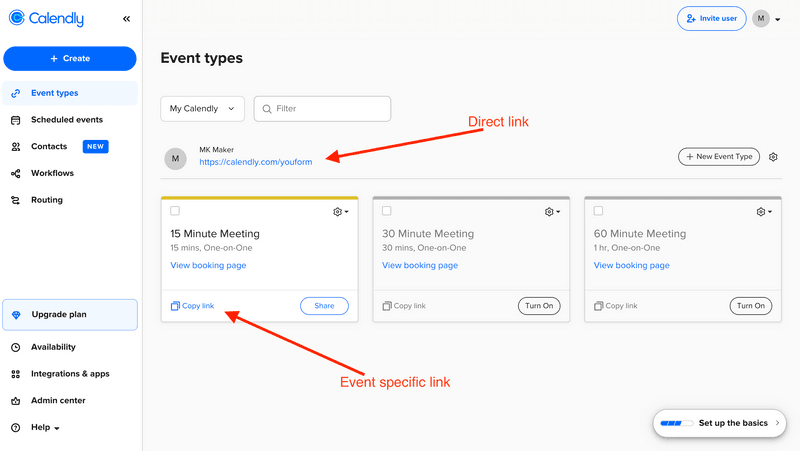Click the blue Create button
800x451 pixels.
click(x=70, y=59)
